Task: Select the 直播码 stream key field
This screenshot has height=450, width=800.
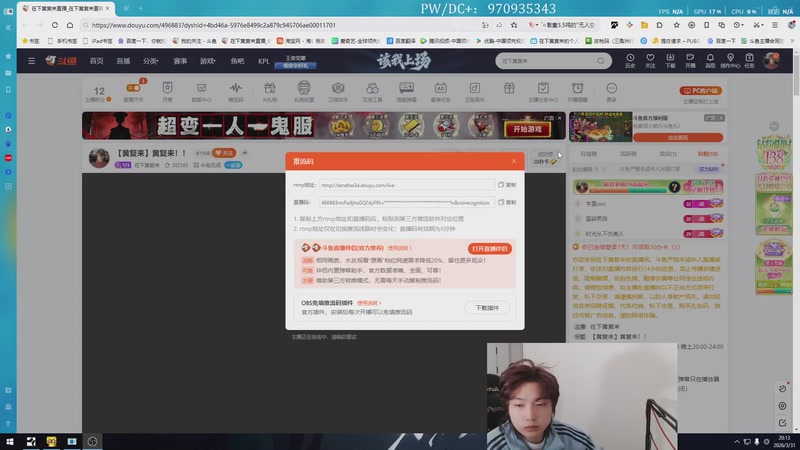Action: click(406, 203)
